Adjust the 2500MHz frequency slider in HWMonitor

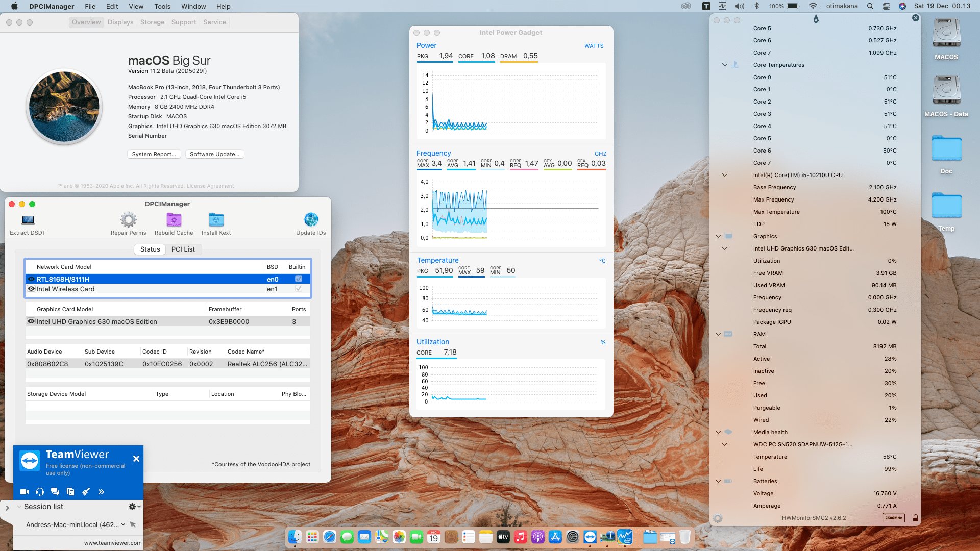point(893,517)
